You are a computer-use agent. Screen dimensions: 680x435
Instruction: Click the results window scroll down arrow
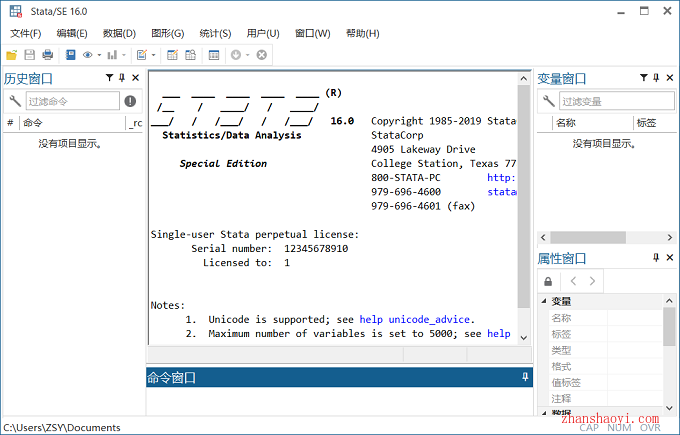pyautogui.click(x=524, y=338)
